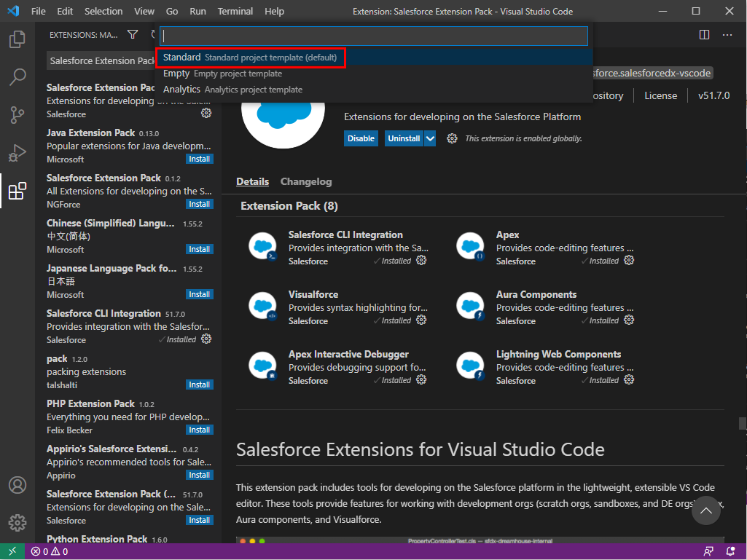
Task: Open the Explorer view in activity bar
Action: tap(17, 39)
